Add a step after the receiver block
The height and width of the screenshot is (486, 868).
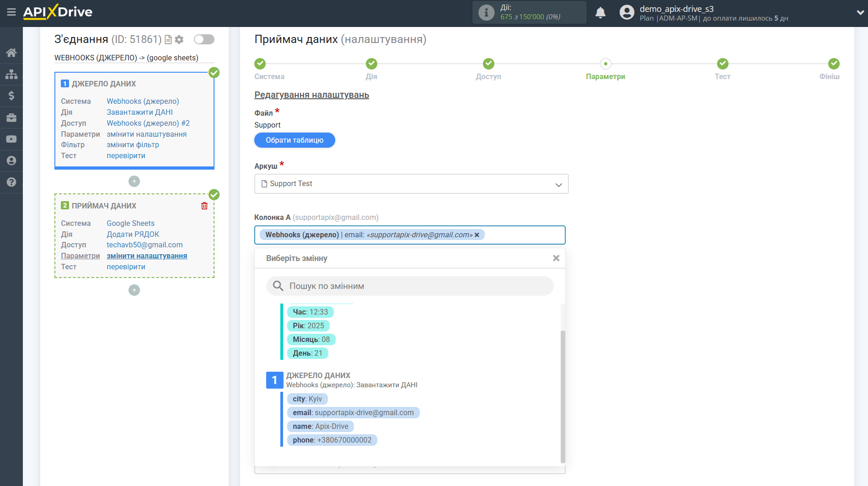134,290
